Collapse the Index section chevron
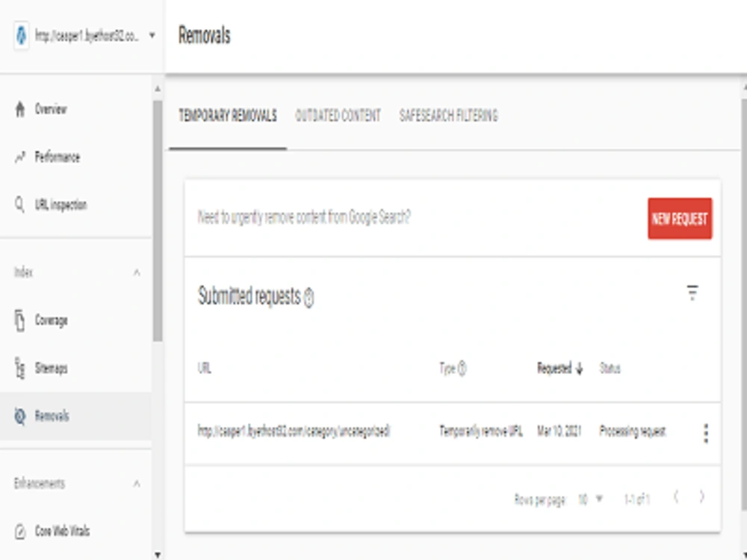The image size is (747, 560). (x=137, y=273)
